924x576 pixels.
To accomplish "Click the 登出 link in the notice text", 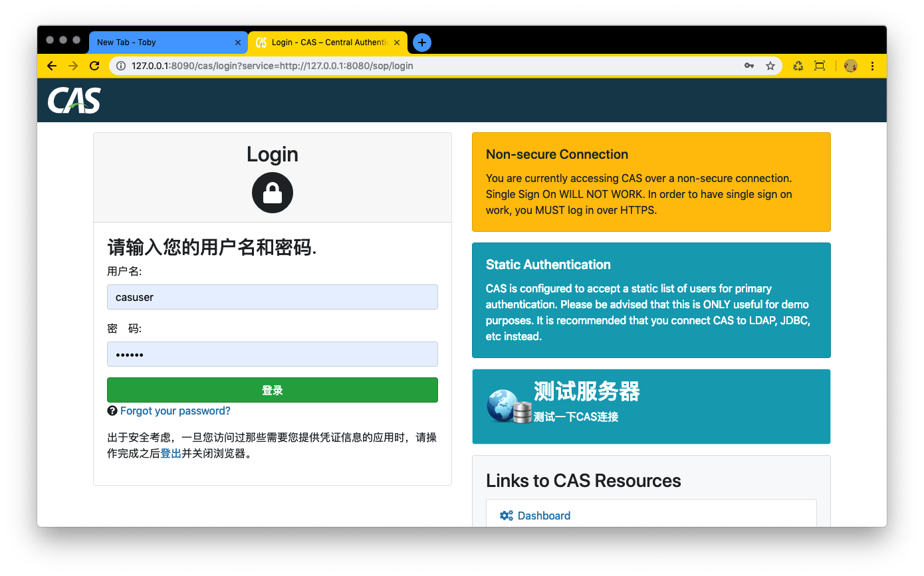I will point(170,453).
